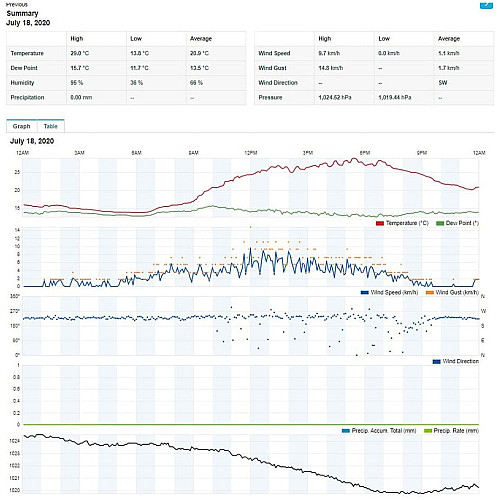Toggle the red Temperature legend swatch

click(x=380, y=223)
